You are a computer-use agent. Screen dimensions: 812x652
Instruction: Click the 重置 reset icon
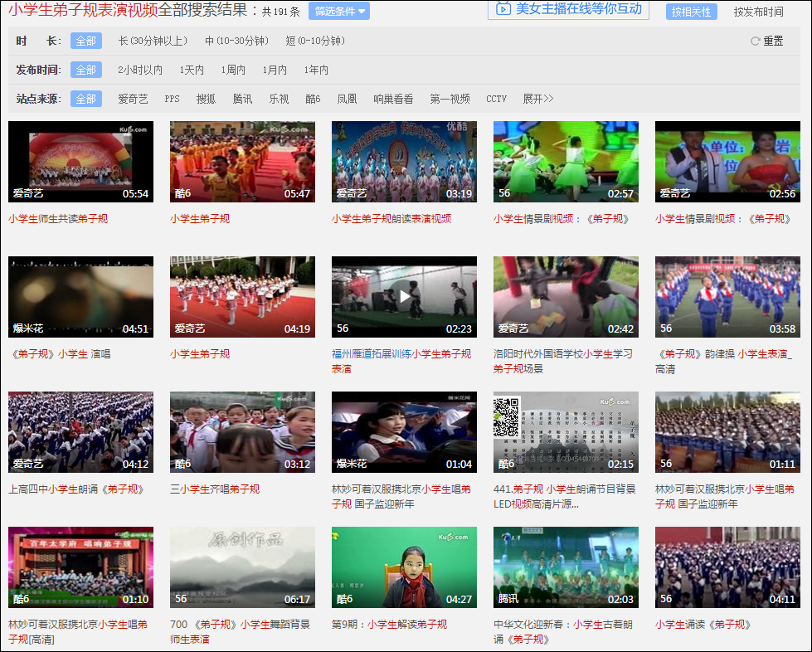tap(755, 41)
